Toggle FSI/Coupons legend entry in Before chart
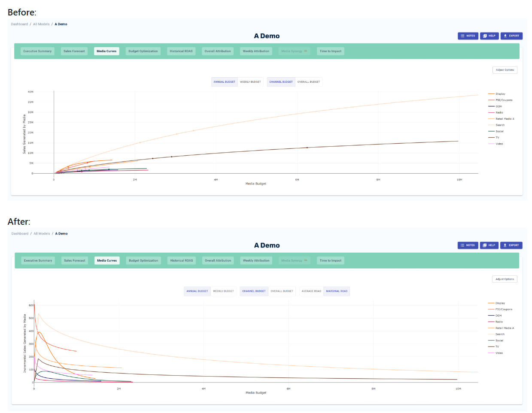The width and height of the screenshot is (532, 413). click(x=501, y=100)
